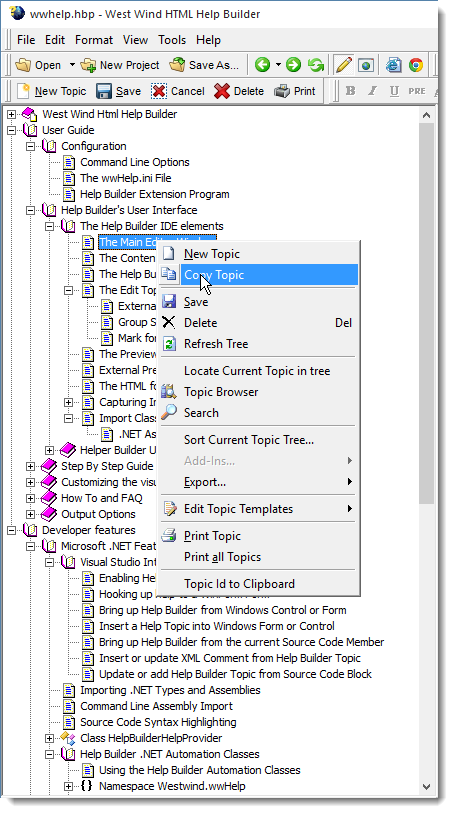Choose Search in the context menu
This screenshot has height=813, width=453.
coord(259,413)
